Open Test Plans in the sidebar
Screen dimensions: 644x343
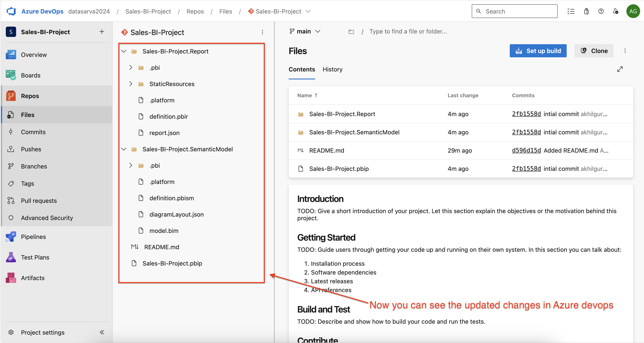click(x=56, y=257)
